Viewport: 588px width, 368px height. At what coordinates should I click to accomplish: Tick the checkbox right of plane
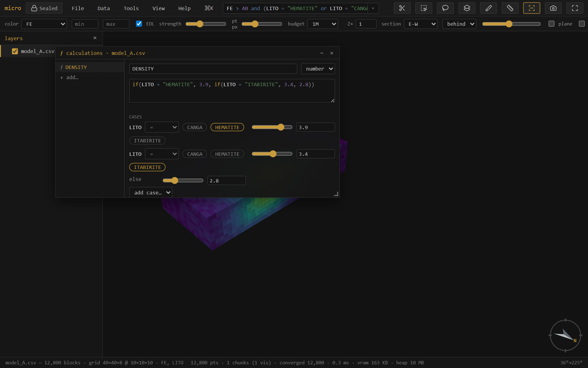click(x=582, y=24)
